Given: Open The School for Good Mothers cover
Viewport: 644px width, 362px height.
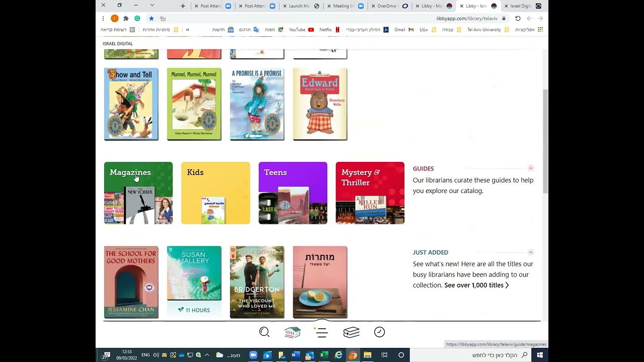Looking at the screenshot, I should [131, 282].
